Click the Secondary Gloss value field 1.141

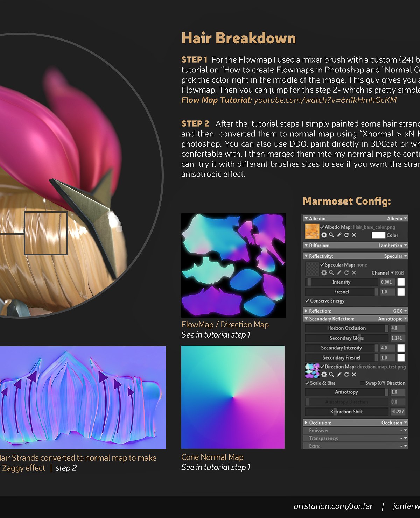pos(398,338)
